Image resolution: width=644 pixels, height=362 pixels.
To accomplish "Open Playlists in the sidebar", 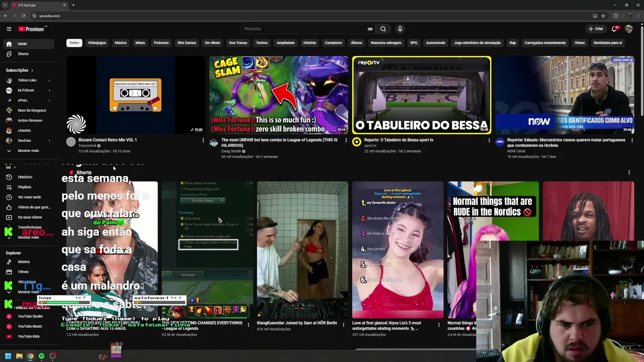I will 24,187.
